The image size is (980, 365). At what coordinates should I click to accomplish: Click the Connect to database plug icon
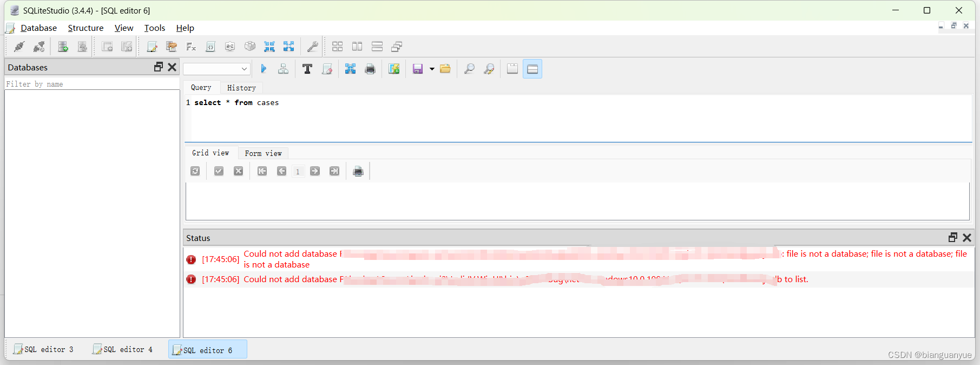tap(19, 47)
